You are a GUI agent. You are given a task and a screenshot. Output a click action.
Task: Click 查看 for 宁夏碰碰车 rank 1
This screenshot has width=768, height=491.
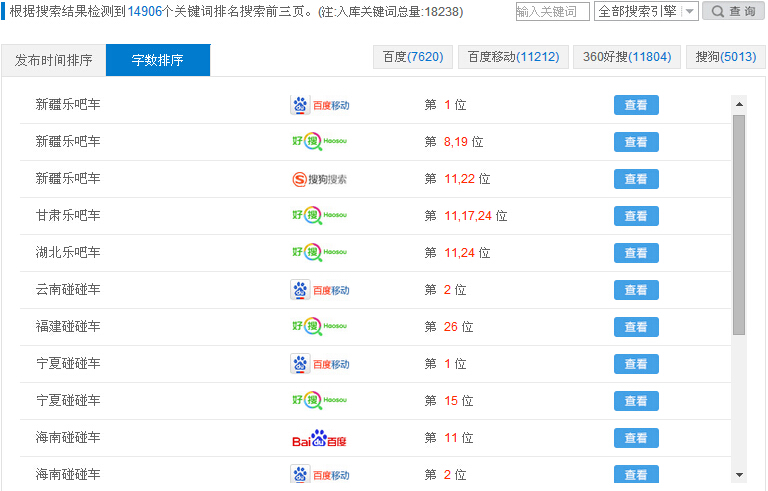[636, 364]
